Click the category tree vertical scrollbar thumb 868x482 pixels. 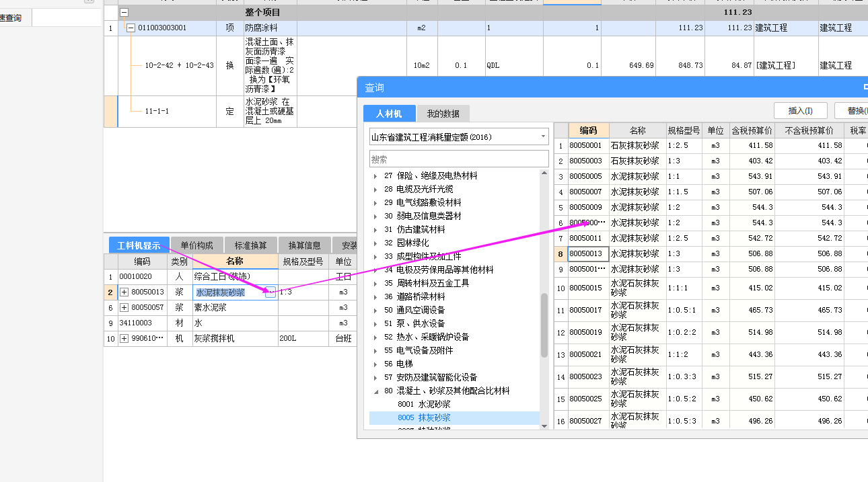pos(544,327)
